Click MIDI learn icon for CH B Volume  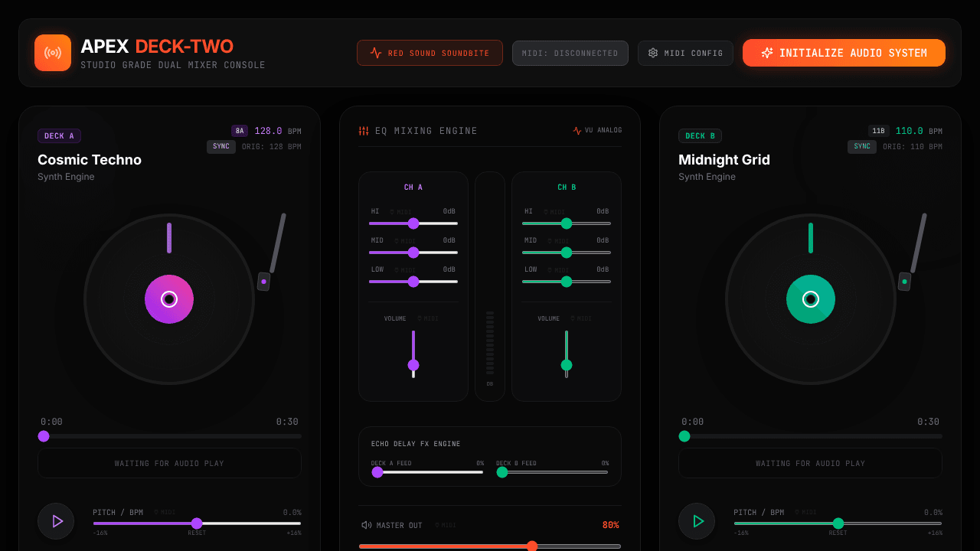(x=580, y=319)
